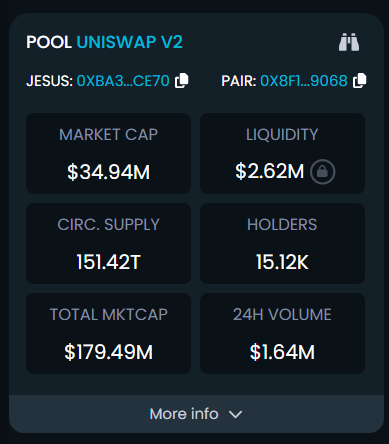Click the 24H VOLUME label
This screenshot has width=389, height=444.
point(282,315)
